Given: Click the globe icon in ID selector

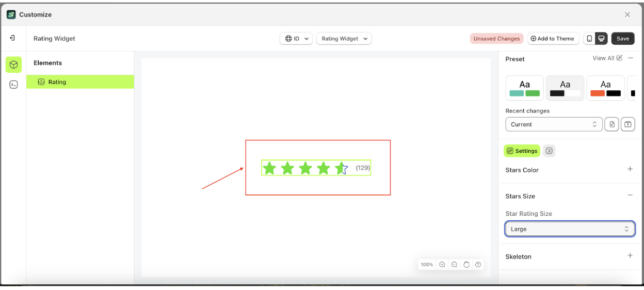Looking at the screenshot, I should point(288,39).
